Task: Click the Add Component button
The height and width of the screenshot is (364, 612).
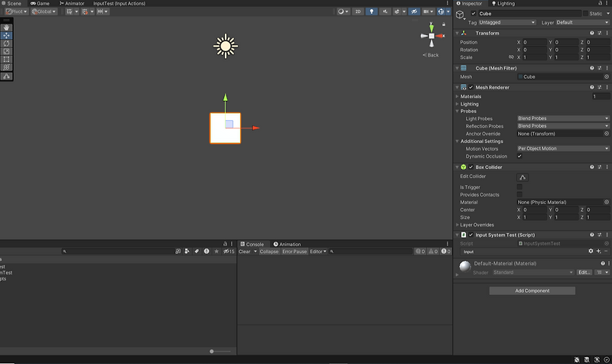Action: pos(532,291)
